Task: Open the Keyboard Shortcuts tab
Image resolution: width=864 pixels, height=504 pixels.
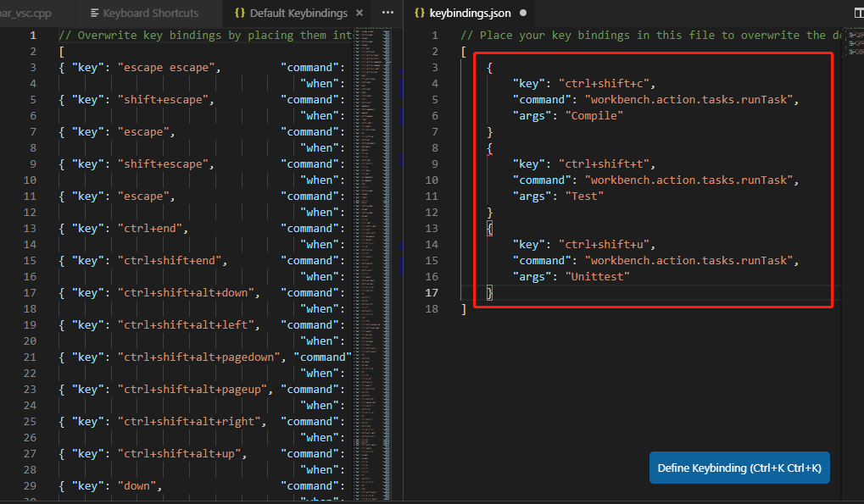Action: point(144,13)
